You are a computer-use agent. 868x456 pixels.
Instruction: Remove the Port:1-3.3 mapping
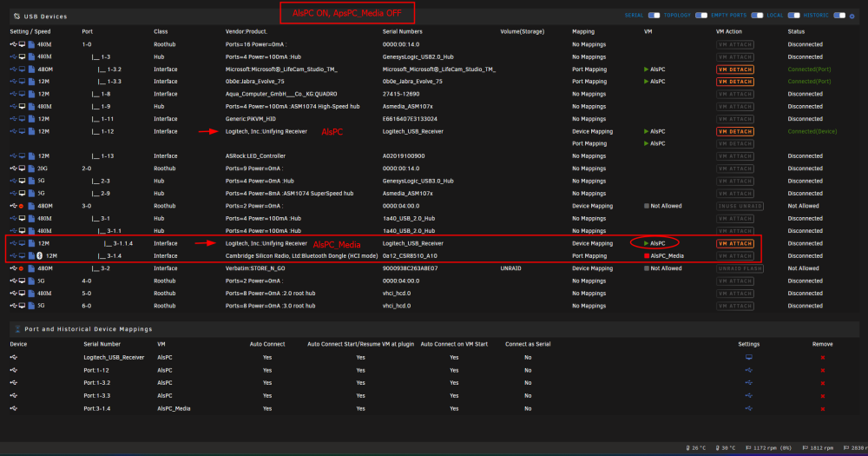823,396
